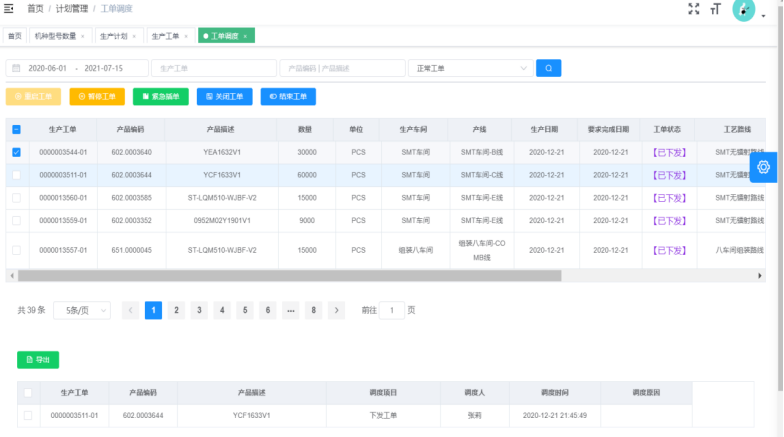The image size is (784, 437).
Task: Click the blue search magnifier button
Action: 548,68
